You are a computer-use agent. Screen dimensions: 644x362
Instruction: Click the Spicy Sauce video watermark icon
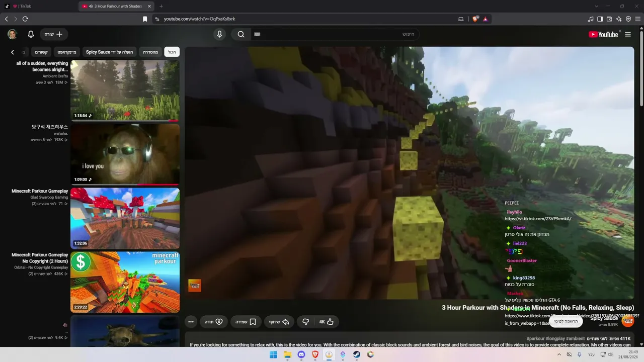pyautogui.click(x=195, y=286)
